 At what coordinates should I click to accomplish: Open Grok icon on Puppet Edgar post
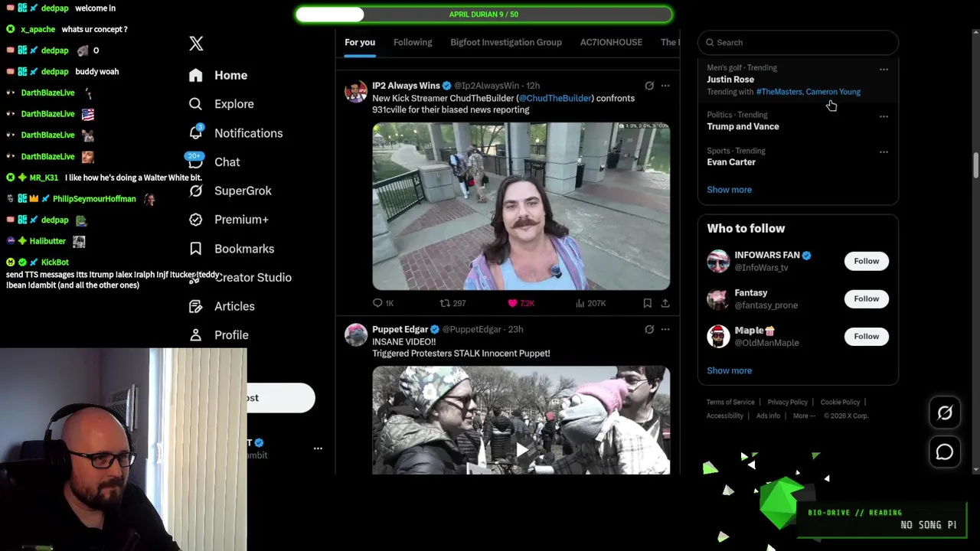pyautogui.click(x=649, y=329)
